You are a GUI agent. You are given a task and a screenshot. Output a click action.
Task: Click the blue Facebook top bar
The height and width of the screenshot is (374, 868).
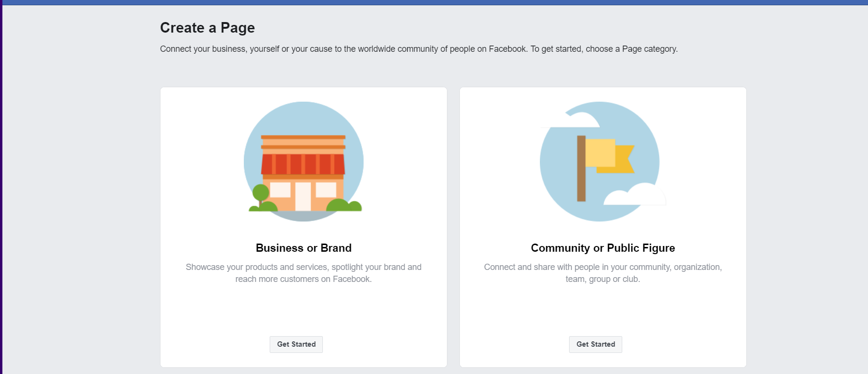tap(434, 2)
